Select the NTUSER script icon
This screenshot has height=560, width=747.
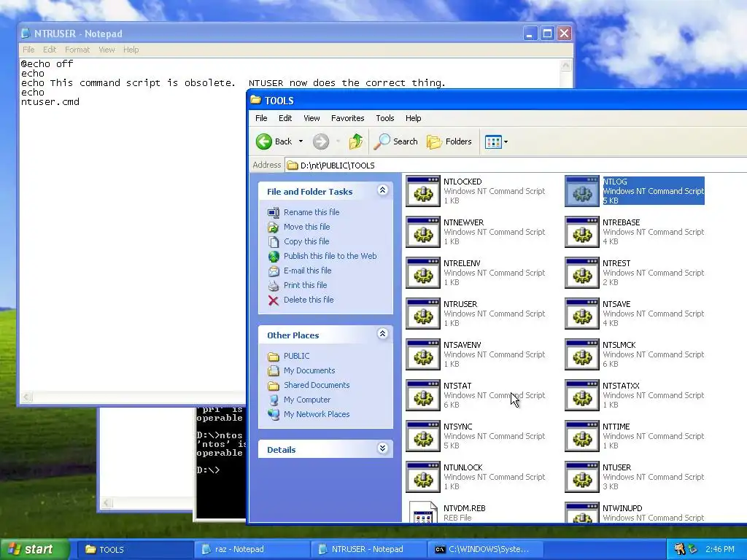click(581, 477)
